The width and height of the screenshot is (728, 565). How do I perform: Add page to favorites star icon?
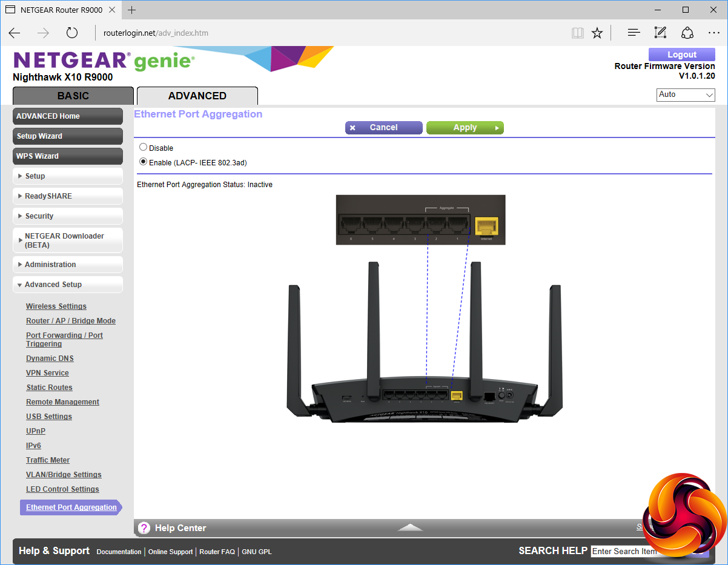click(x=597, y=33)
